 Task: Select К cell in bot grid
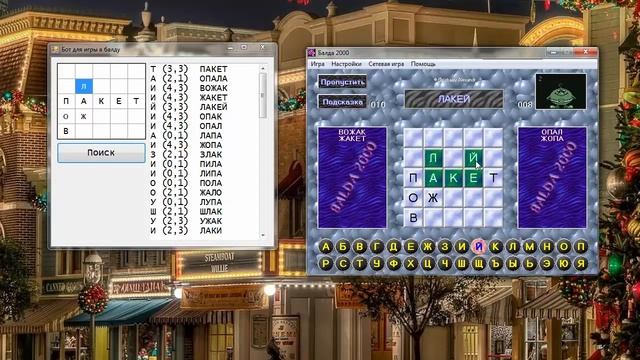101,101
